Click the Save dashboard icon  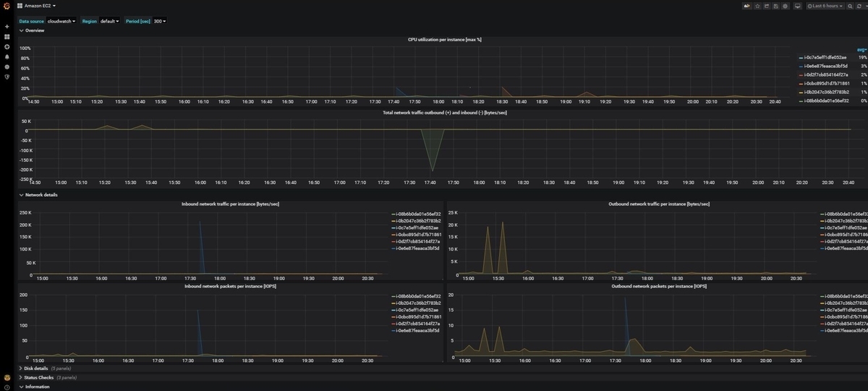pyautogui.click(x=775, y=6)
